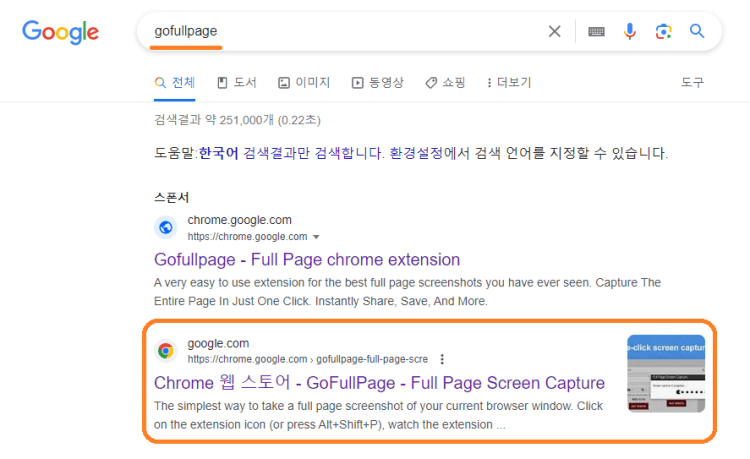Click the google.com site name text
Image resolution: width=750 pixels, height=459 pixels.
pos(218,343)
